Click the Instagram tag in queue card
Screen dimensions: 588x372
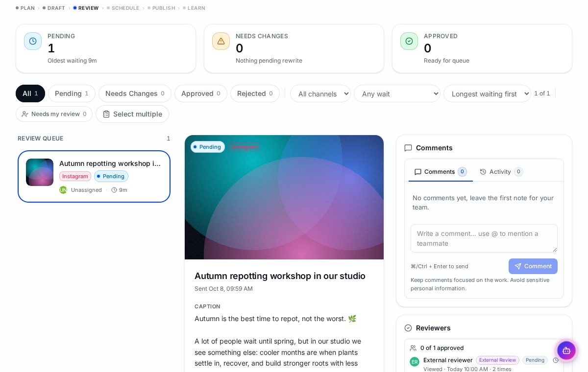(75, 176)
